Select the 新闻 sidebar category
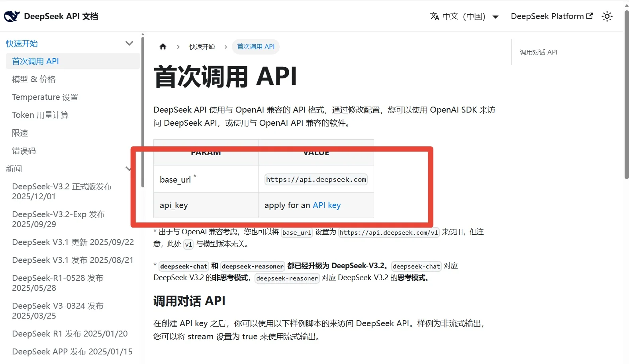This screenshot has width=629, height=364. tap(14, 169)
